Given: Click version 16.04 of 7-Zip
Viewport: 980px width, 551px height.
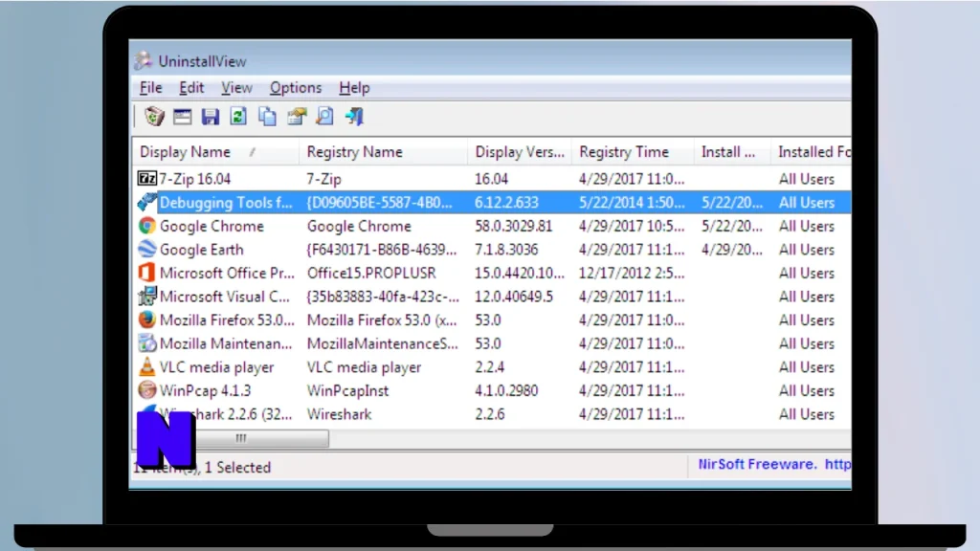Looking at the screenshot, I should 491,179.
